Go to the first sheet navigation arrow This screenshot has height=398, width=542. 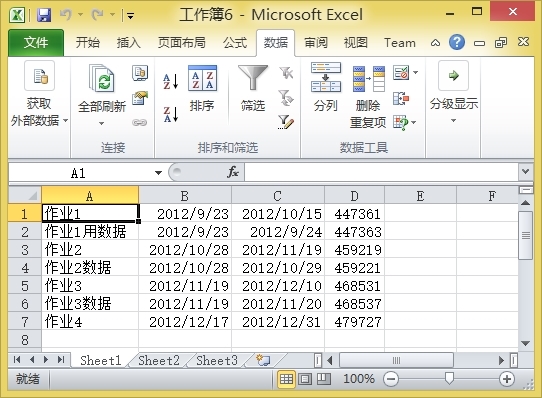pos(17,360)
